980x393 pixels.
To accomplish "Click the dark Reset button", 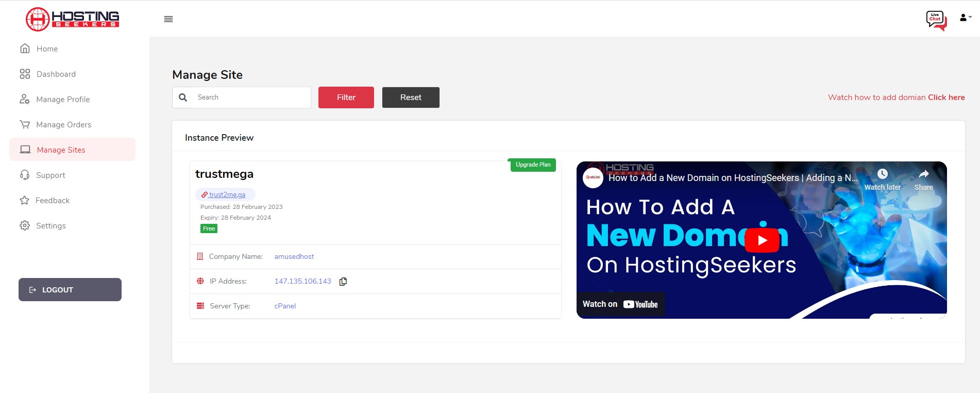I will [x=411, y=97].
